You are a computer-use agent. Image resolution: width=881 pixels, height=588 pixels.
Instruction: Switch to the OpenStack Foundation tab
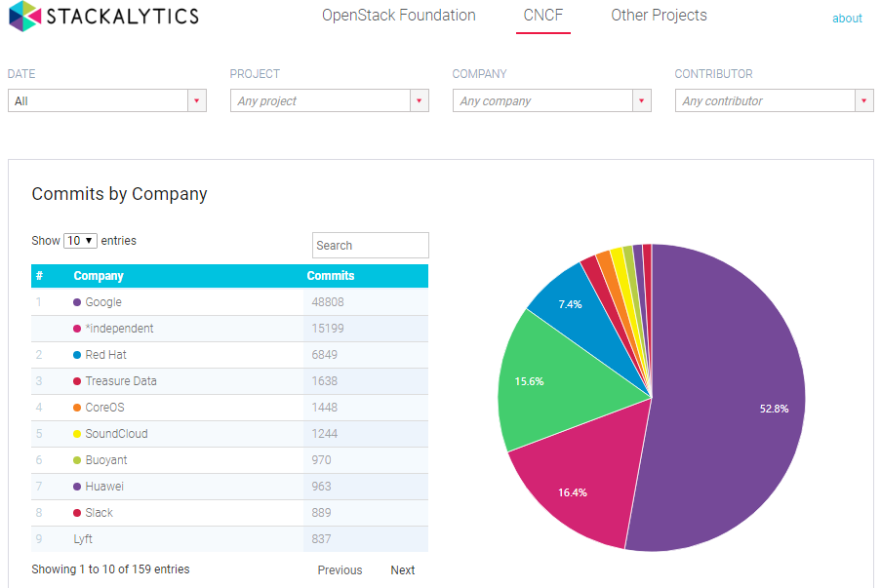(399, 16)
